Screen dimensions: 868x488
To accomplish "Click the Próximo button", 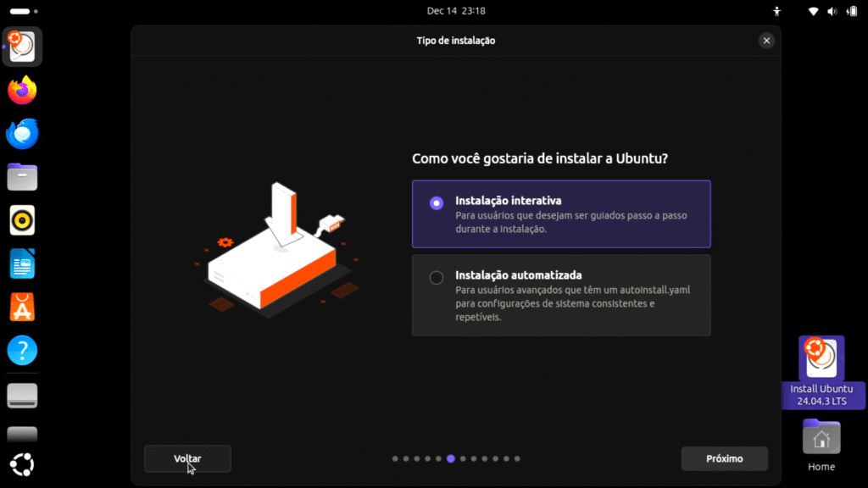I will (x=724, y=458).
